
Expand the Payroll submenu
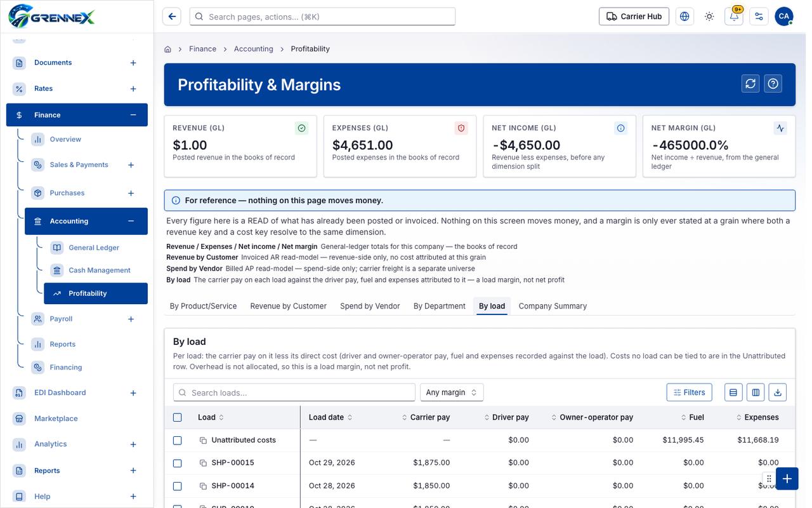click(131, 319)
